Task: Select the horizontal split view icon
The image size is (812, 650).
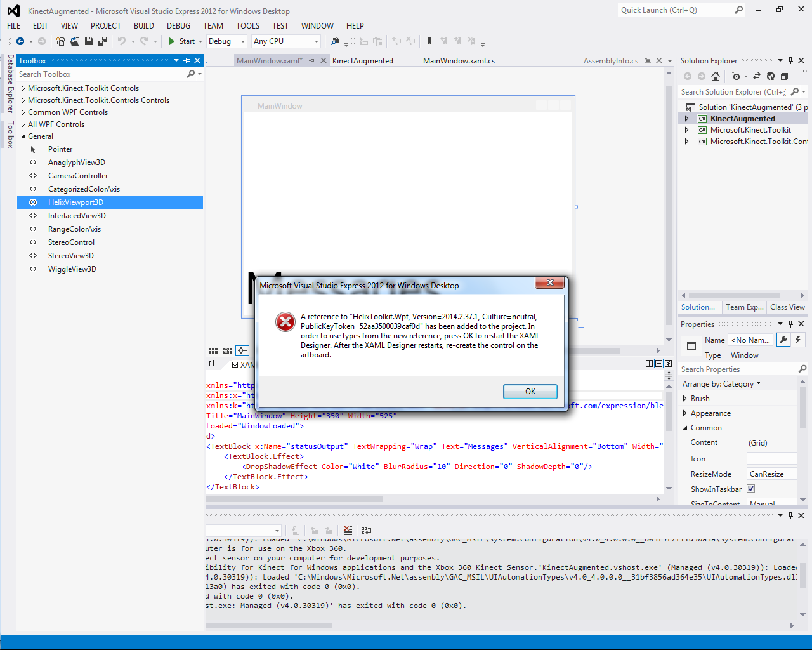Action: click(x=659, y=364)
